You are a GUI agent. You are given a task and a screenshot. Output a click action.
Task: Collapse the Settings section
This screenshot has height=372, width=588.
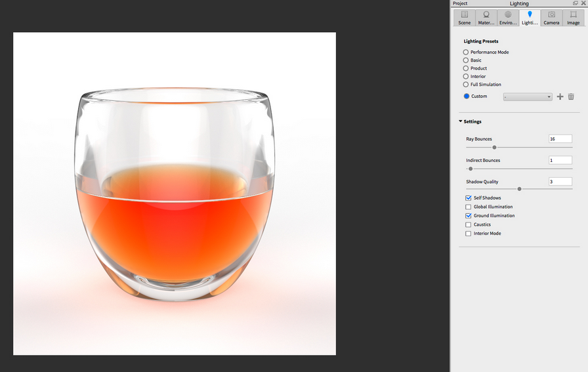pyautogui.click(x=461, y=121)
